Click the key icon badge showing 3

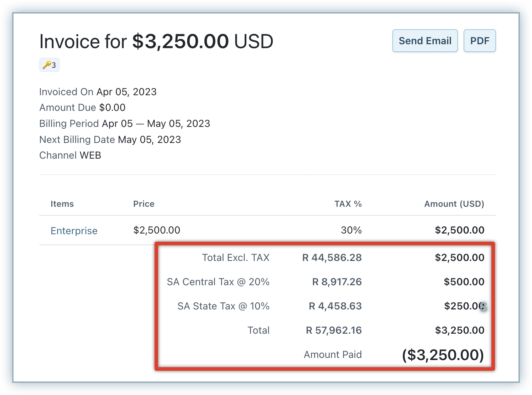49,65
